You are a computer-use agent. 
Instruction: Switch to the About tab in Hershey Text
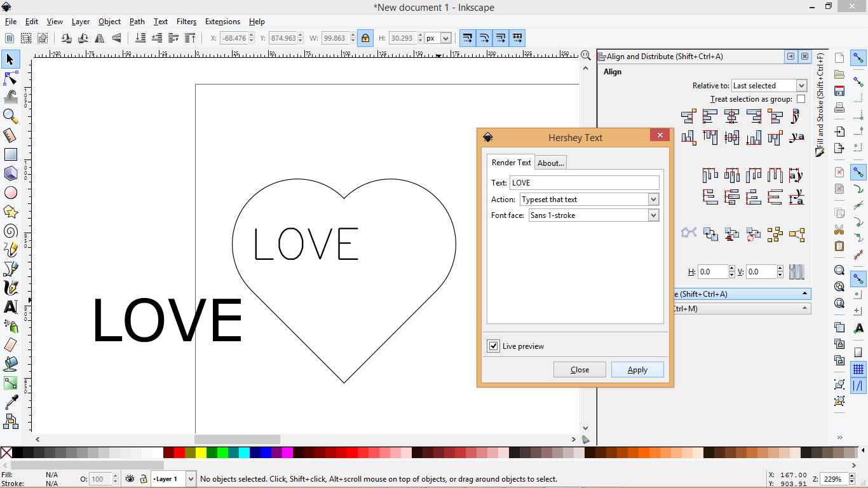[x=550, y=163]
